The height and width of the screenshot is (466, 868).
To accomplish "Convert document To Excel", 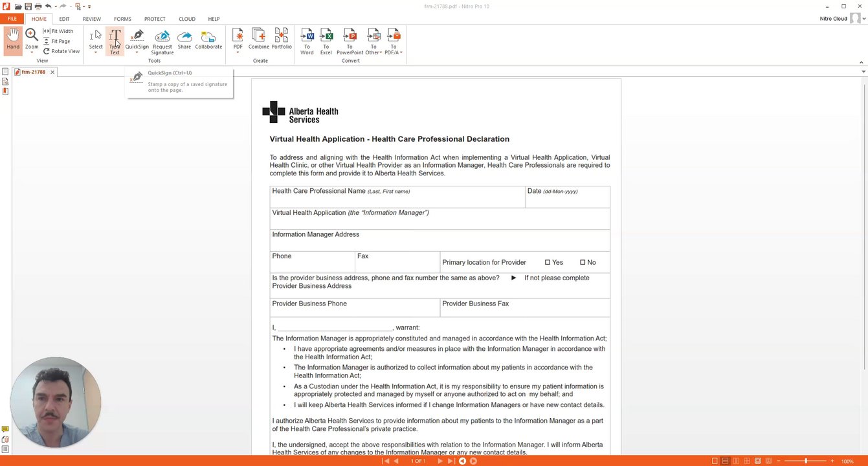I will 326,41.
